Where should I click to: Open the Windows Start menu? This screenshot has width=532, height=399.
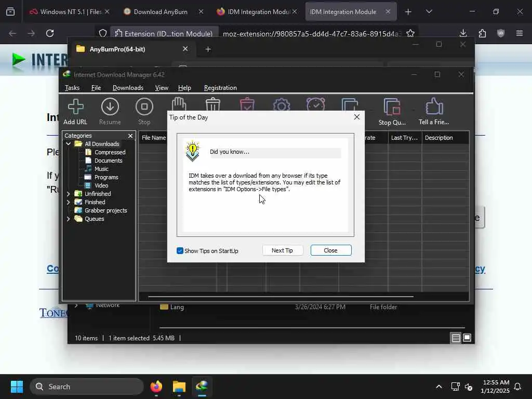(x=17, y=387)
